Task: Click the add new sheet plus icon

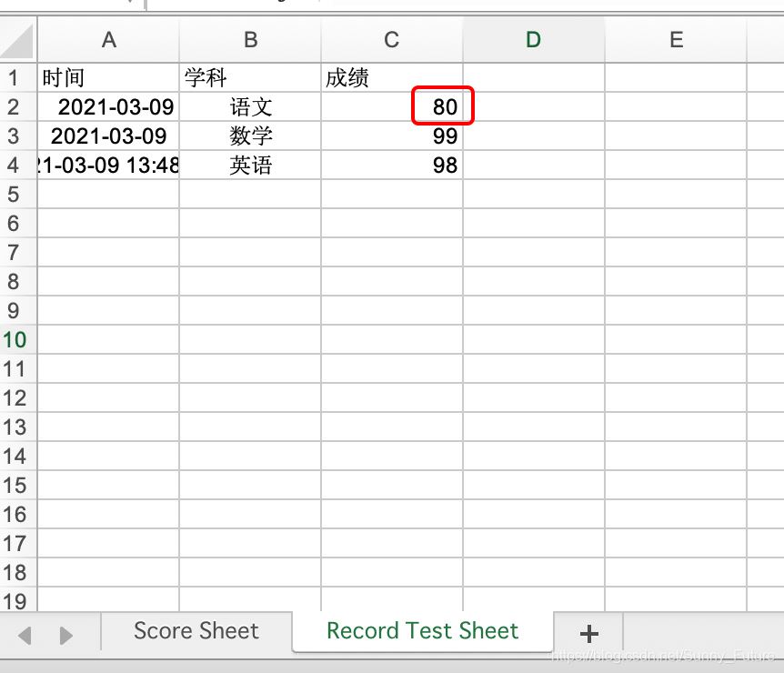Action: [588, 634]
